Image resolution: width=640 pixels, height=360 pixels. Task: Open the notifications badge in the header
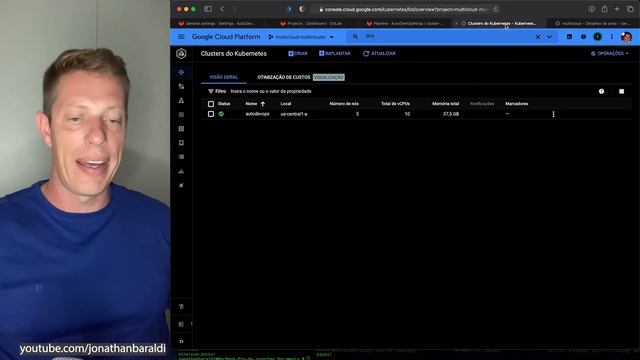[598, 37]
